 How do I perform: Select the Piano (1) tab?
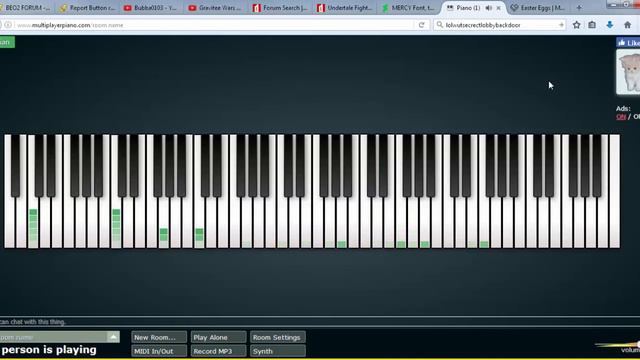(469, 7)
